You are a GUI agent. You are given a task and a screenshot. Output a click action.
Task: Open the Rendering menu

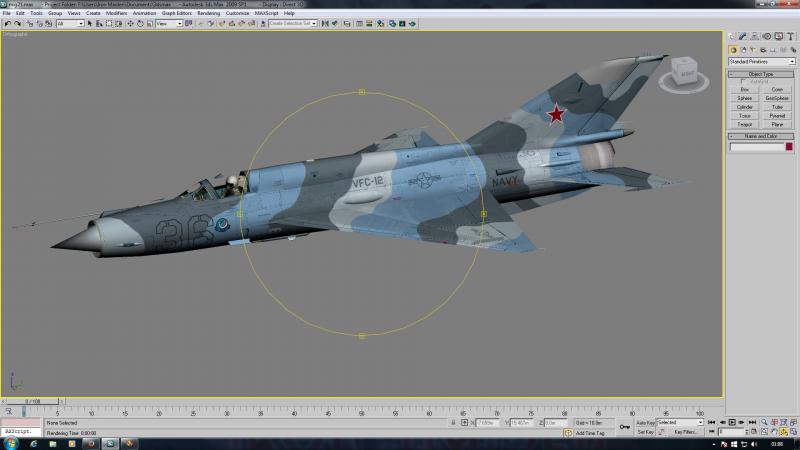click(x=208, y=13)
